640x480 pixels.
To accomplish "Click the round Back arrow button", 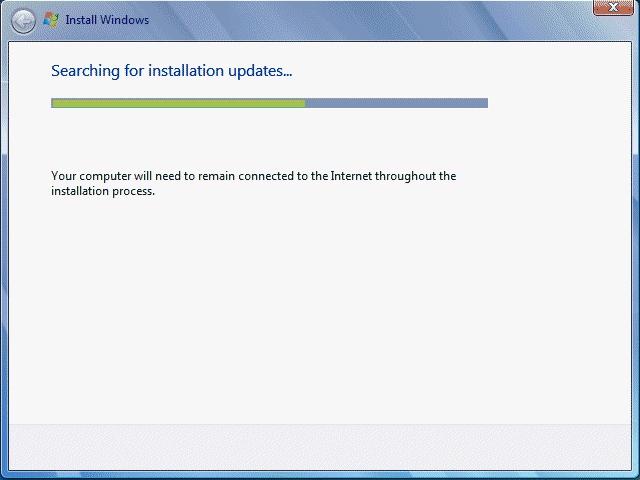I will click(x=23, y=20).
